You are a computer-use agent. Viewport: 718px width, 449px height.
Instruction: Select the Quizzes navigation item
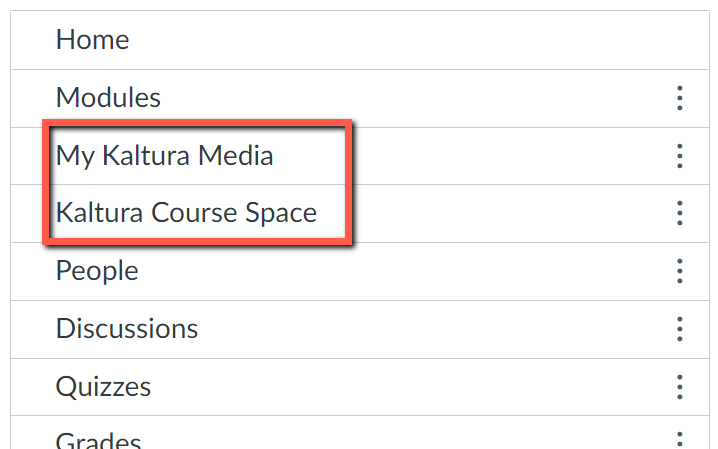click(103, 387)
